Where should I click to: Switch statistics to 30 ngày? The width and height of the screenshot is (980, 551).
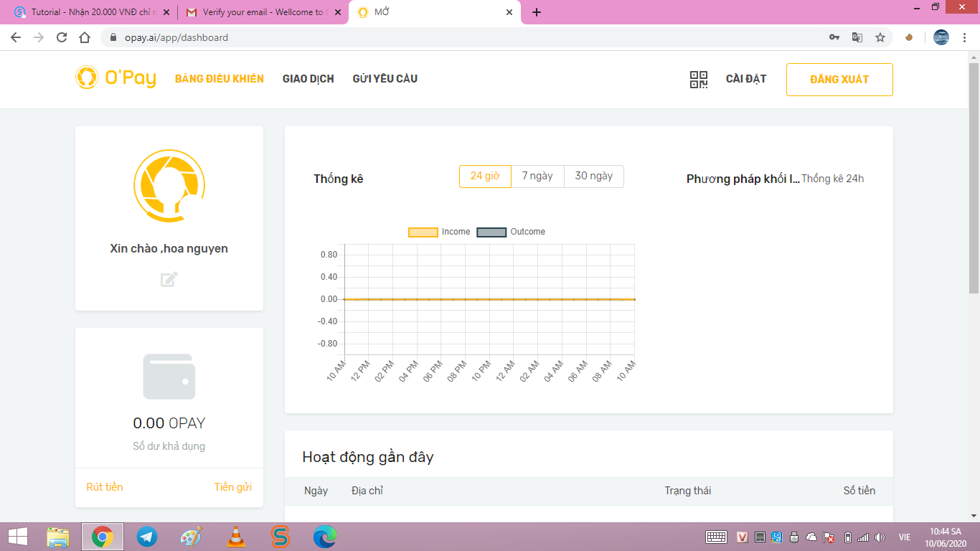pos(594,176)
